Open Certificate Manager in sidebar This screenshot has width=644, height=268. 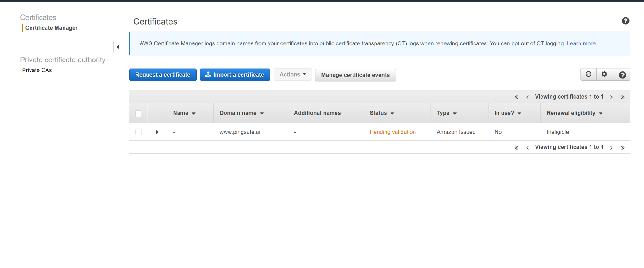[51, 28]
